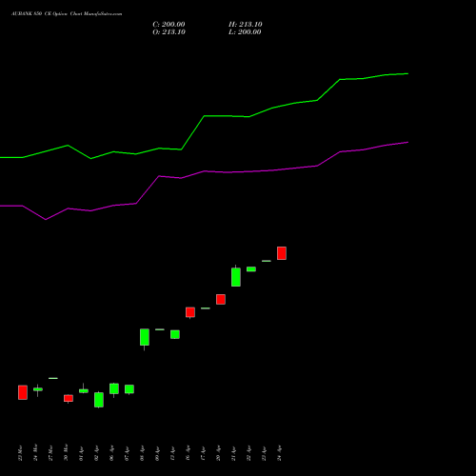Click the '22 Apr' date axis label
This screenshot has width=476, height=476.
click(x=248, y=453)
